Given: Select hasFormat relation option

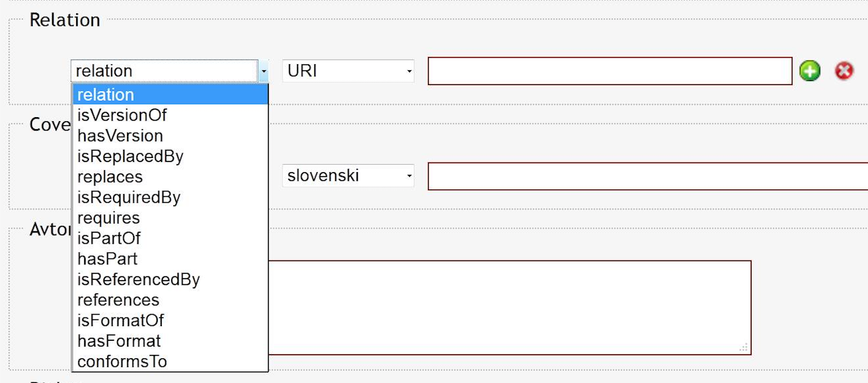Looking at the screenshot, I should coord(119,341).
